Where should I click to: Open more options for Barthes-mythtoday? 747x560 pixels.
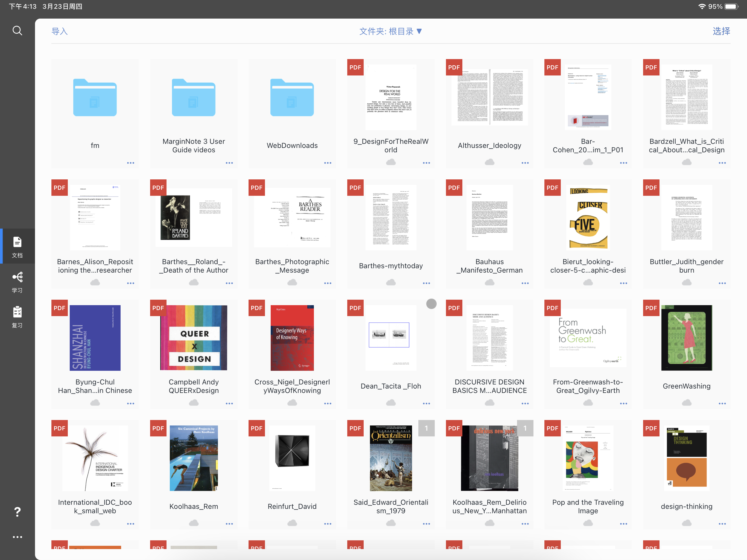click(426, 283)
